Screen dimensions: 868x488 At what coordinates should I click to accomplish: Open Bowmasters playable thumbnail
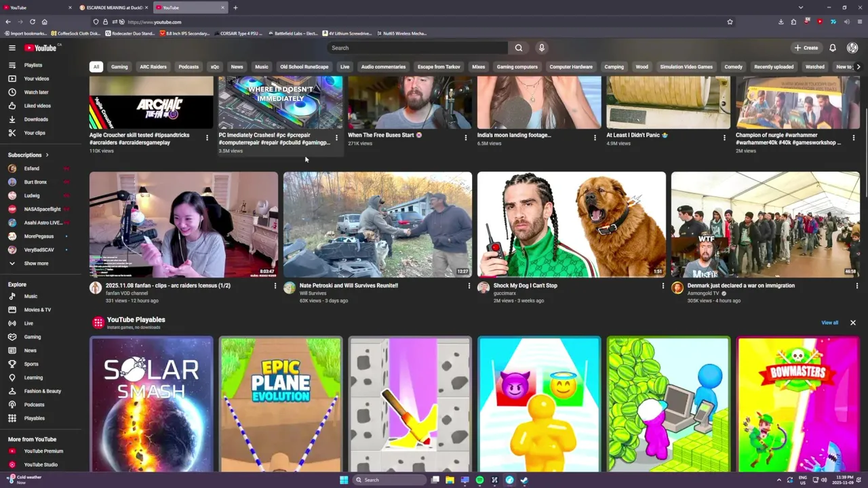[798, 404]
